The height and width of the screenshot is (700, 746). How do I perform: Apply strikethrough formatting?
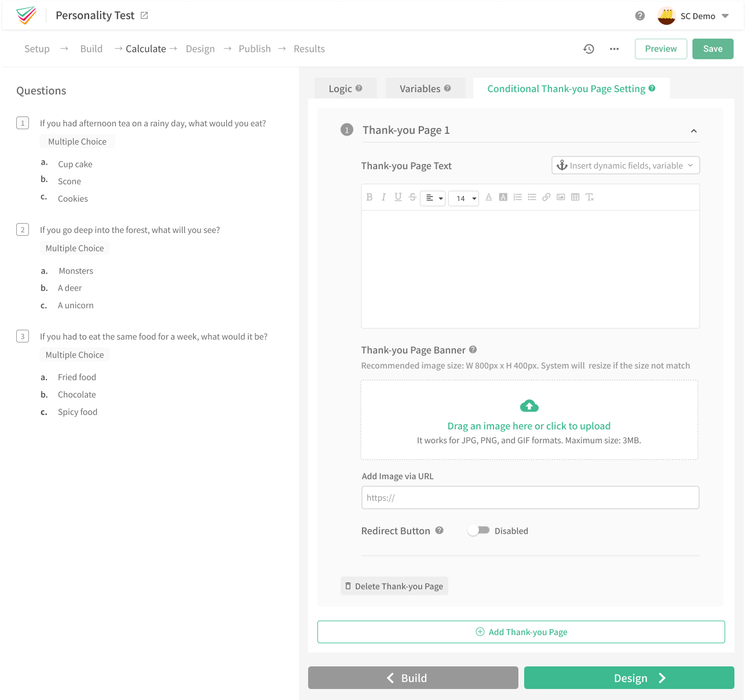click(412, 197)
